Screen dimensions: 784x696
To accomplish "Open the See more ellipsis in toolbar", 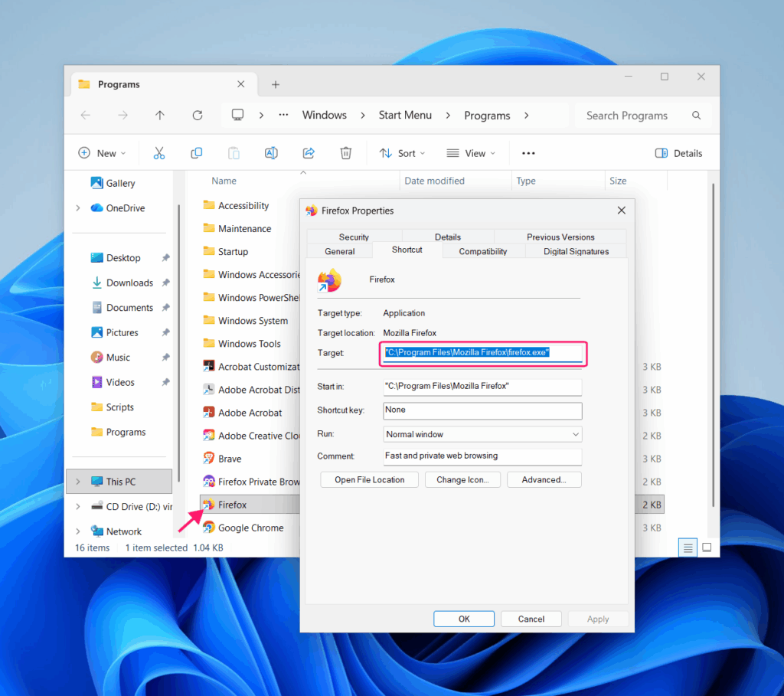I will [x=528, y=153].
